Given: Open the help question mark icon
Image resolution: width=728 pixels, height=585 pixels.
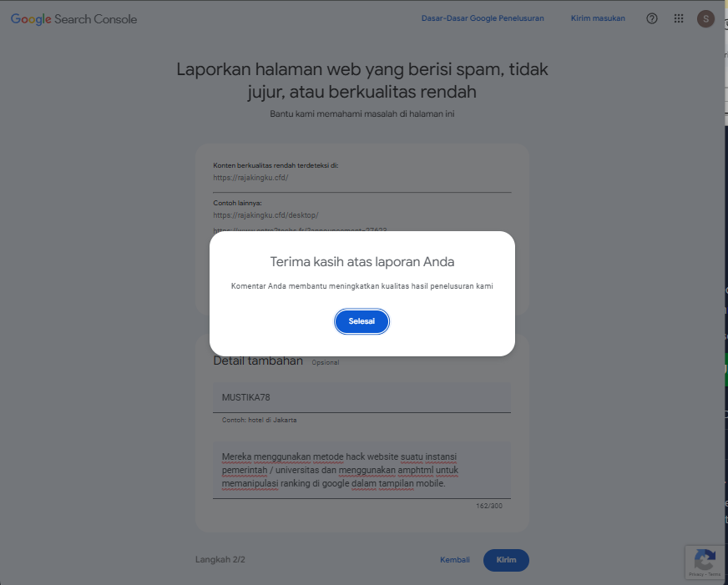Looking at the screenshot, I should point(651,18).
